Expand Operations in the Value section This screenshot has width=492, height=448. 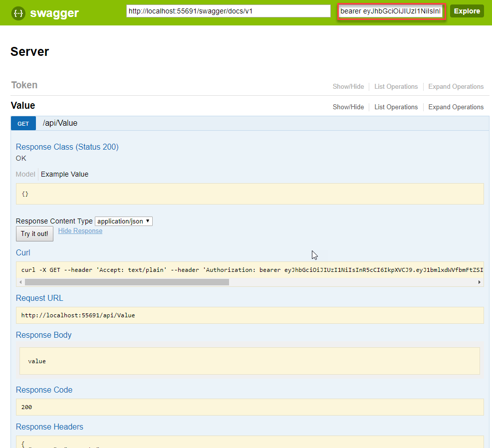456,107
